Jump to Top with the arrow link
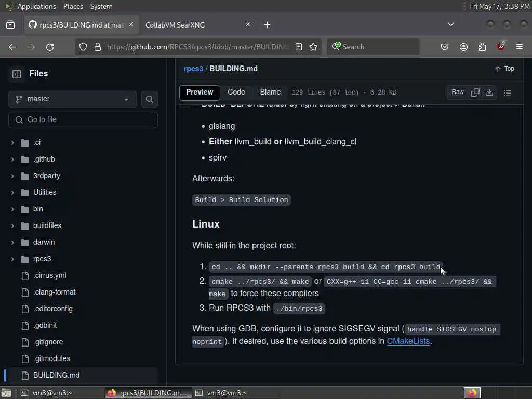This screenshot has width=532, height=399. click(x=504, y=69)
